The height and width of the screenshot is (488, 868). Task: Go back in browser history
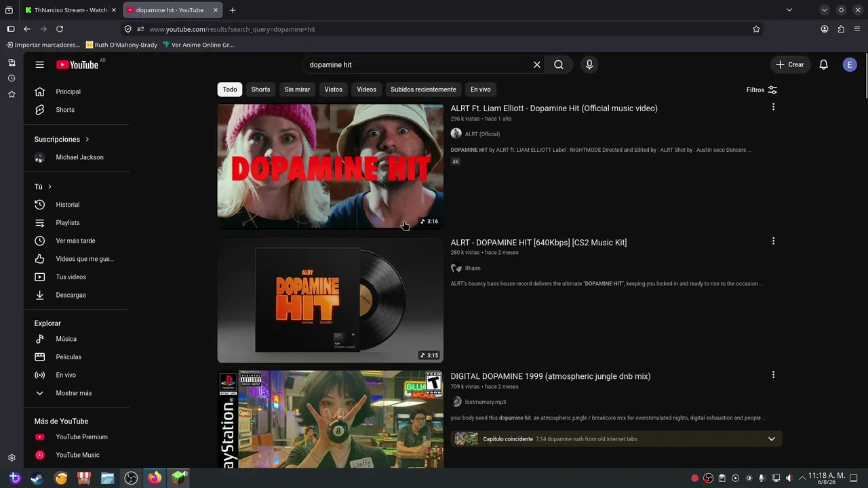click(x=27, y=29)
